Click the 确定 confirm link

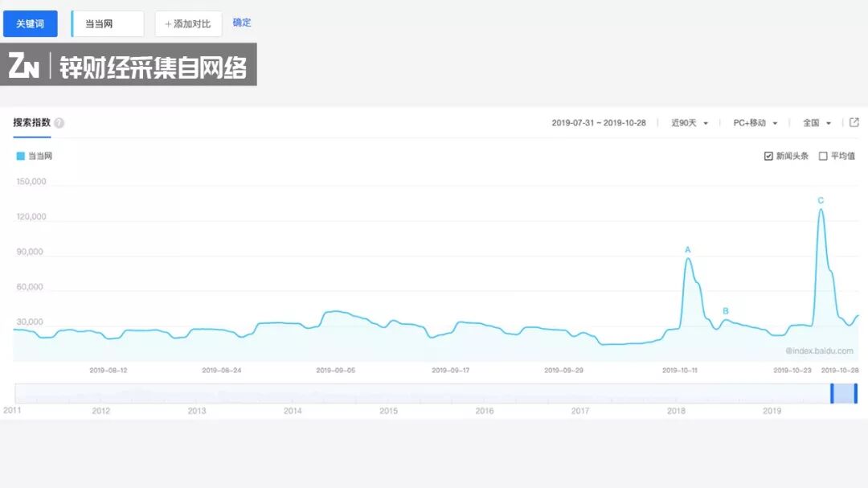click(x=242, y=23)
